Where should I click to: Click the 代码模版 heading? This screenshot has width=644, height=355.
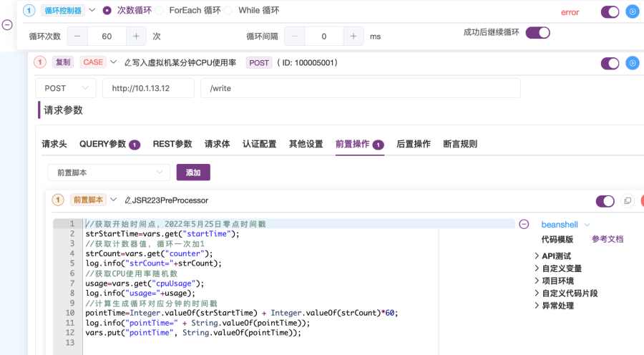557,239
